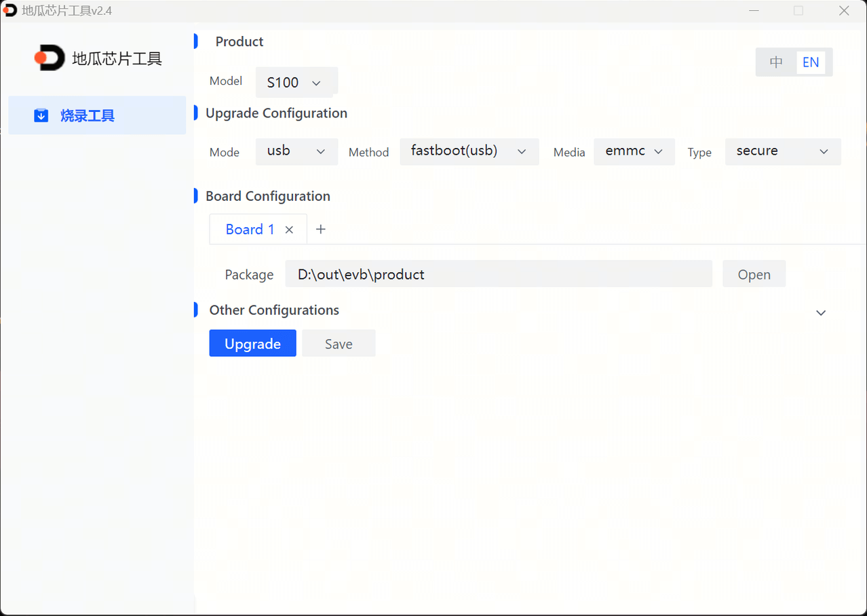Click the D logo next to 地瓜芯片工具
Screen dimensions: 867x616
coord(50,58)
